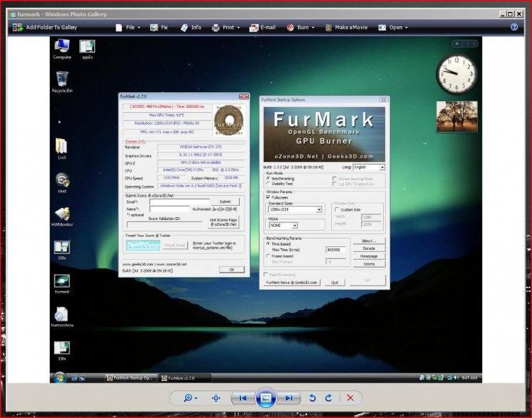Click FurMark v1.7.0 taskbar button
532x418 pixels.
coord(184,378)
